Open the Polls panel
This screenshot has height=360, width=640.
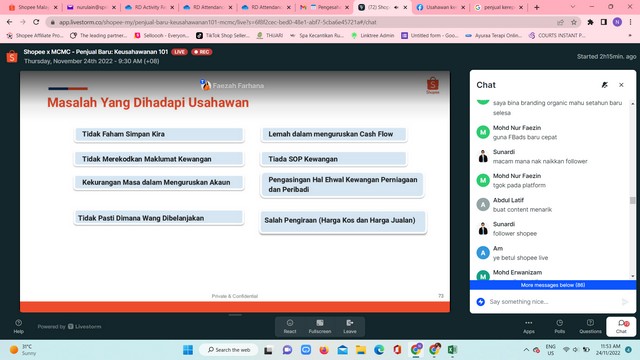pyautogui.click(x=560, y=327)
